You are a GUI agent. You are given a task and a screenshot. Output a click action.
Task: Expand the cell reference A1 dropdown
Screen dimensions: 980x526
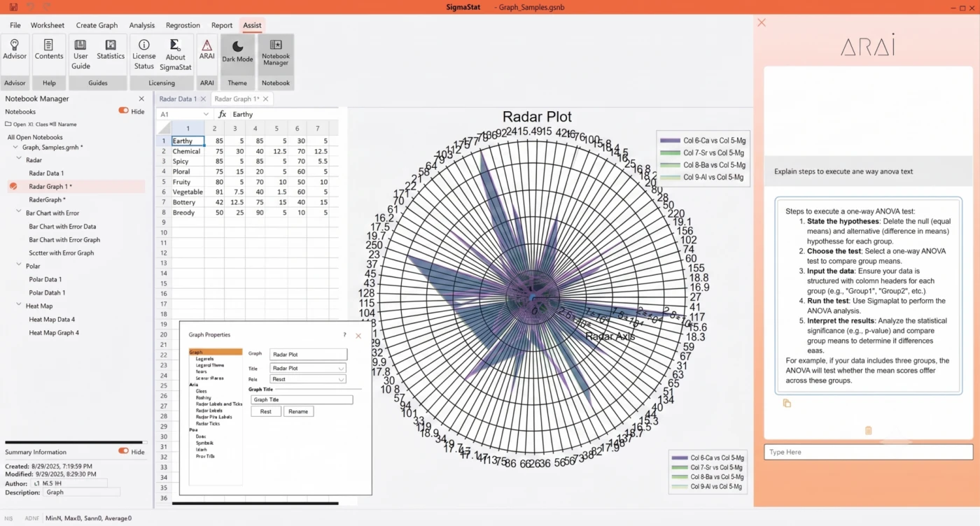click(206, 114)
